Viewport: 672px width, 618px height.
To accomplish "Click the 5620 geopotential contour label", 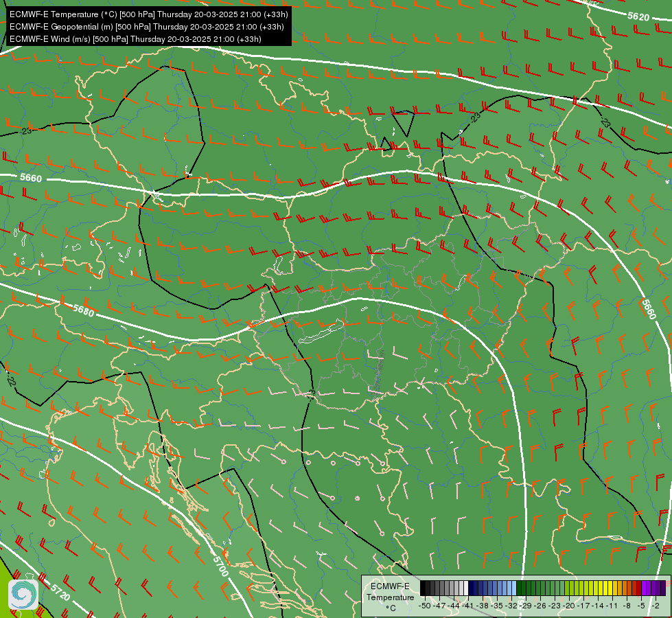I will [638, 16].
